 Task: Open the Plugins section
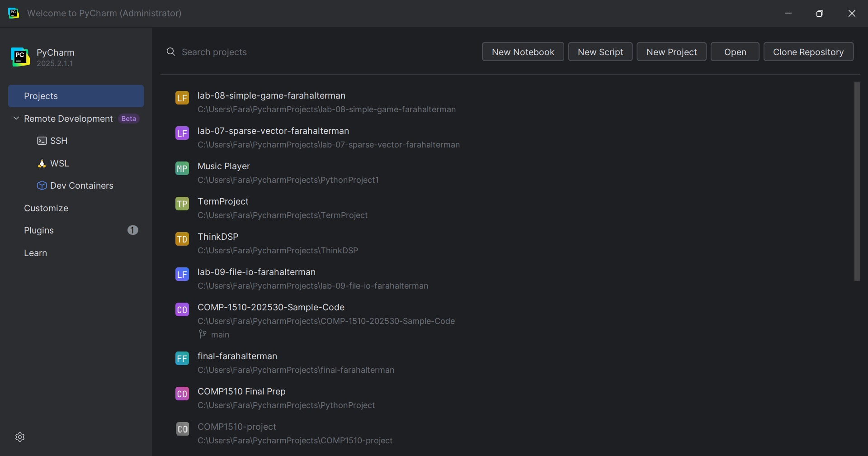[39, 230]
